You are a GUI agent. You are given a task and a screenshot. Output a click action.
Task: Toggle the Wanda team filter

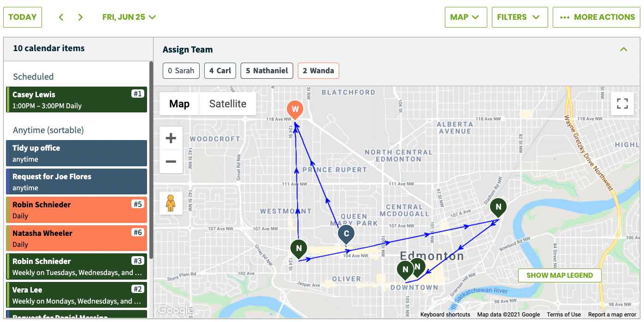(319, 70)
